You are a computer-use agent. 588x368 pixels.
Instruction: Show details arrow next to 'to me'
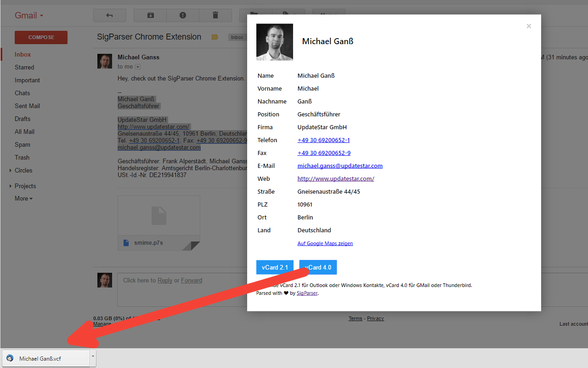click(x=137, y=67)
